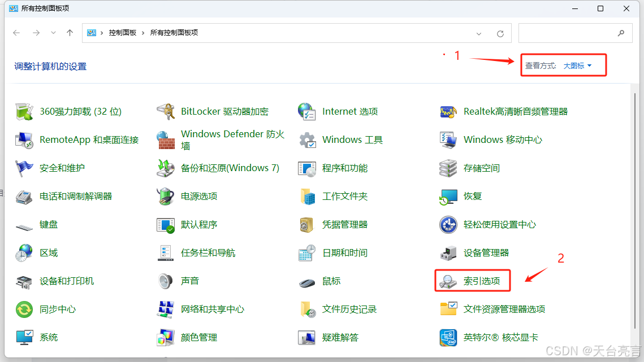The height and width of the screenshot is (362, 644).
Task: Open recent locations dropdown chevron
Action: pos(53,33)
